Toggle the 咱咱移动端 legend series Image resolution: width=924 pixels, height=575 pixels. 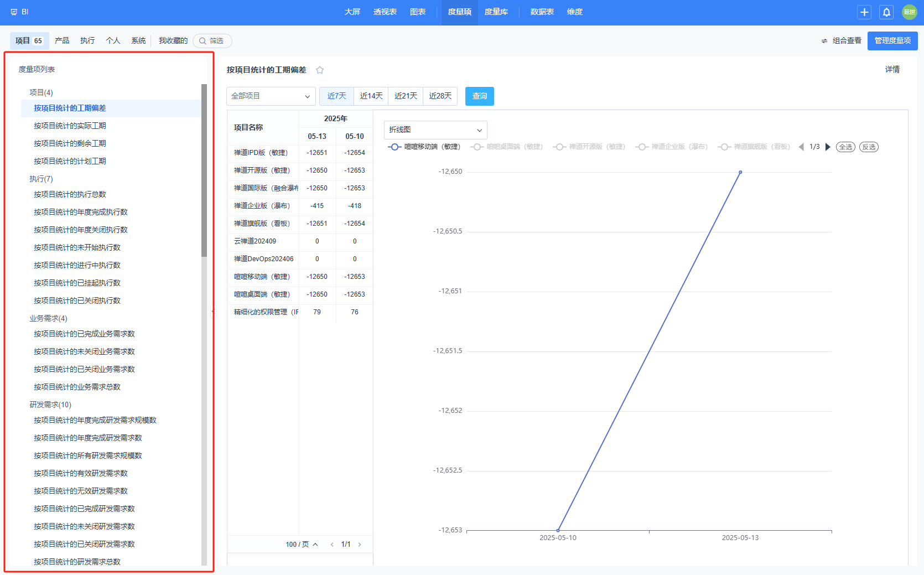(x=424, y=147)
